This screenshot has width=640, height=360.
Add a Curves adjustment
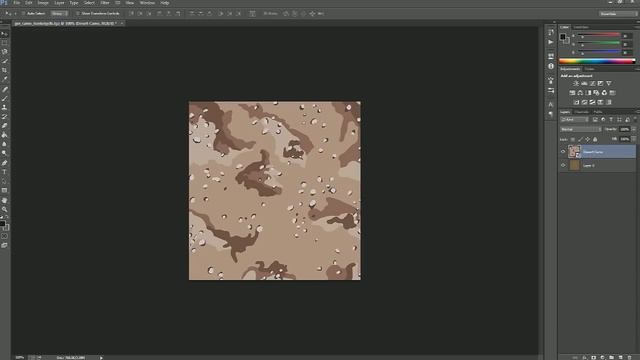tap(592, 83)
